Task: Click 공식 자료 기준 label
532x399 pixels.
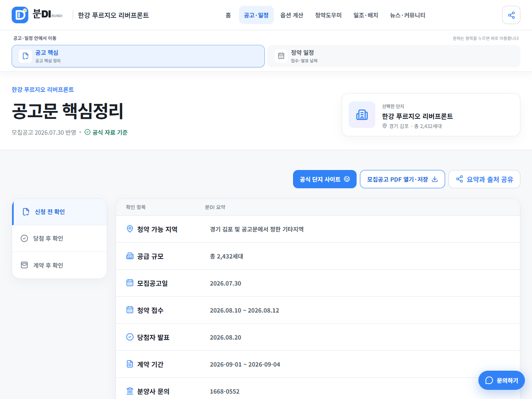Action: 110,132
